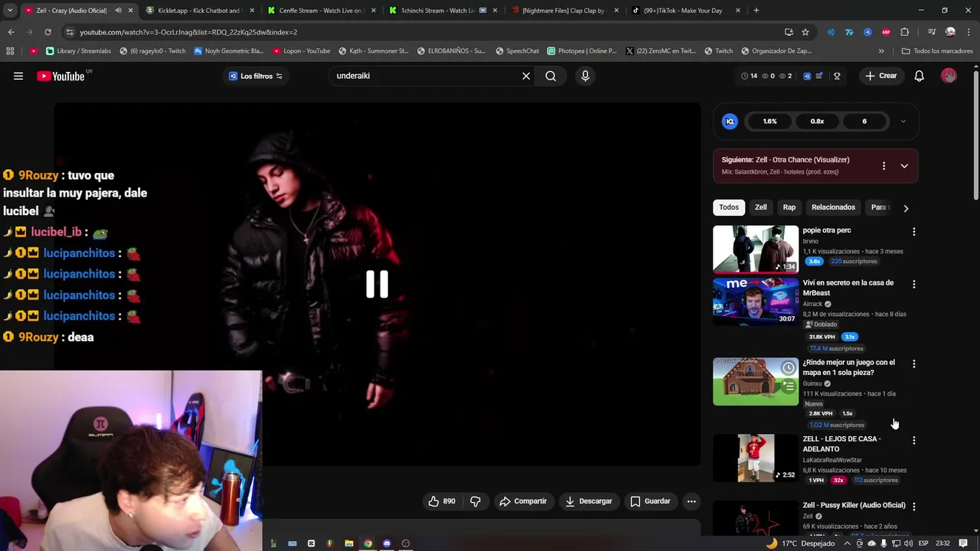The height and width of the screenshot is (551, 980).
Task: Click Compartir share button
Action: click(x=523, y=501)
